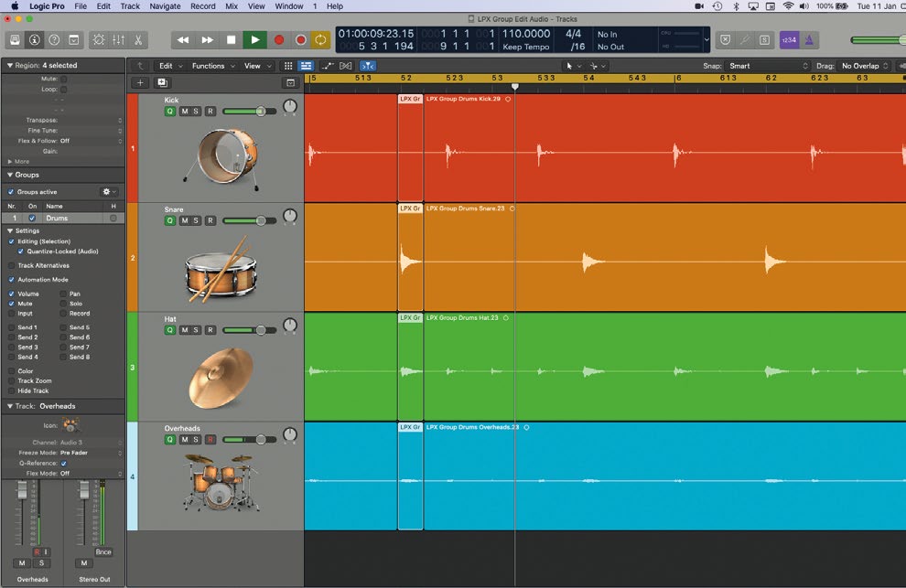Open the Groups gear action menu
The image size is (906, 588).
109,192
